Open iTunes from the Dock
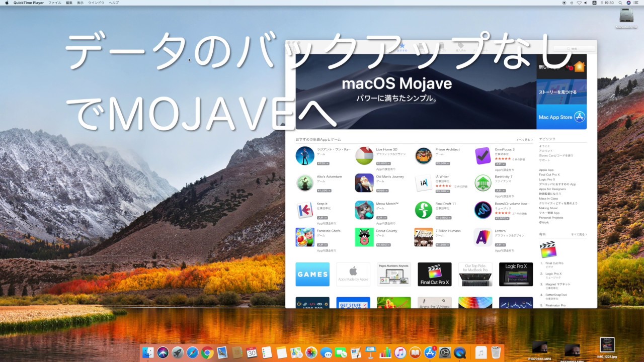Viewport: 644px width, 362px height. click(x=400, y=353)
